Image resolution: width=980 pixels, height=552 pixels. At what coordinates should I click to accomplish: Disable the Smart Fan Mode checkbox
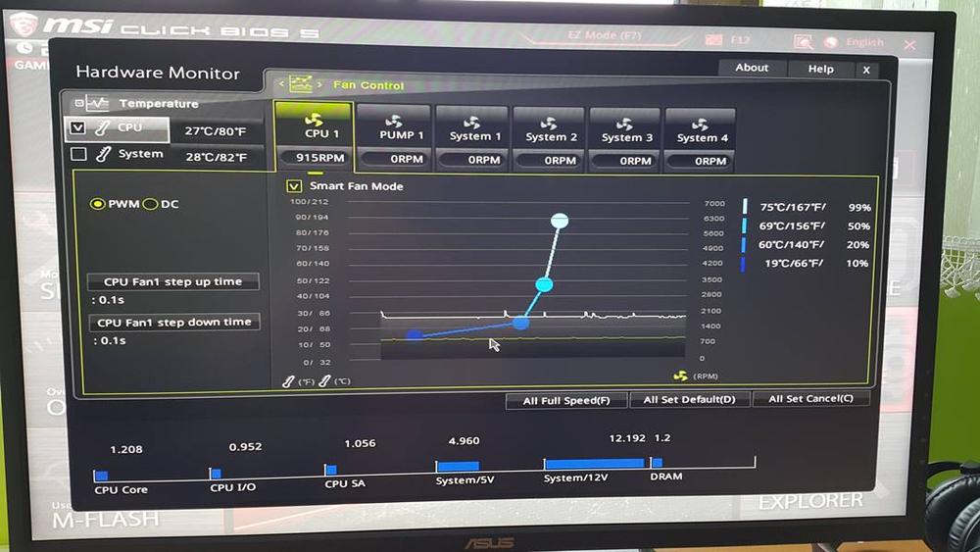(x=293, y=185)
